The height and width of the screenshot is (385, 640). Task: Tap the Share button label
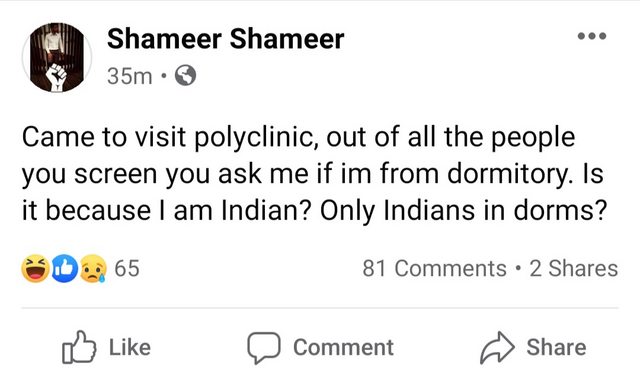[x=556, y=347]
